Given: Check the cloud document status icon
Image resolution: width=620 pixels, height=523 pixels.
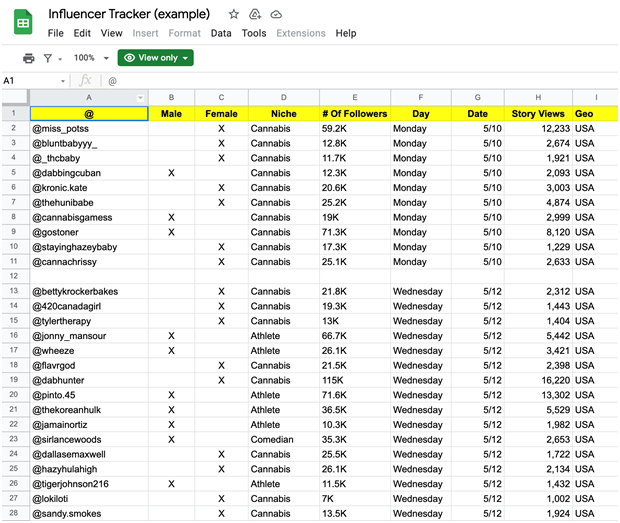Looking at the screenshot, I should pos(276,14).
